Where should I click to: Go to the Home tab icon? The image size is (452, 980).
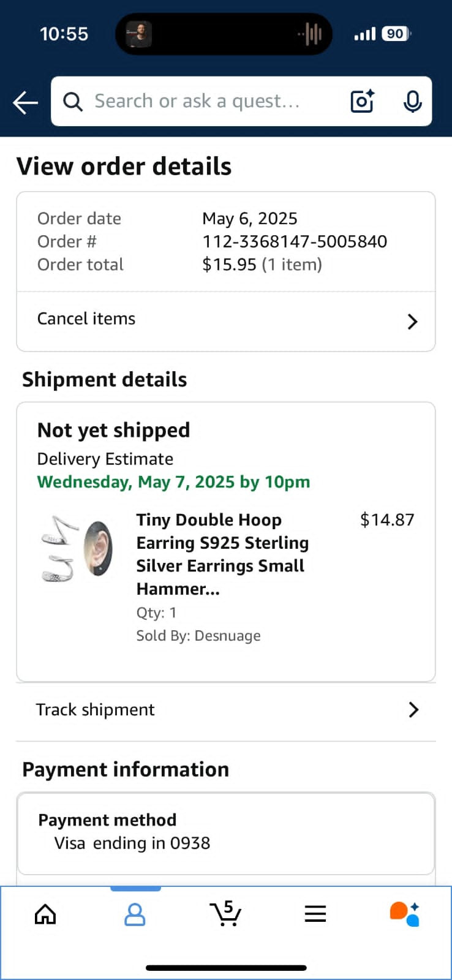[x=45, y=914]
